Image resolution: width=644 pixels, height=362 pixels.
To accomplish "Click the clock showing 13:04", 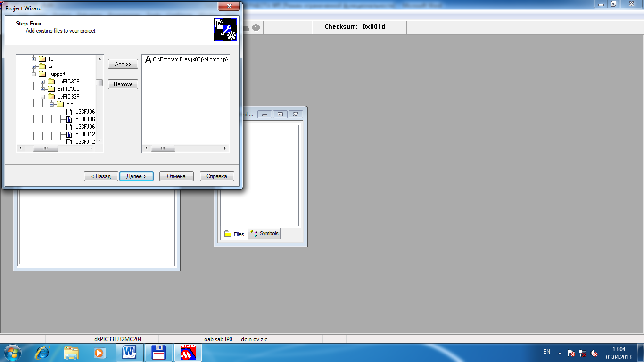I will pyautogui.click(x=619, y=349).
